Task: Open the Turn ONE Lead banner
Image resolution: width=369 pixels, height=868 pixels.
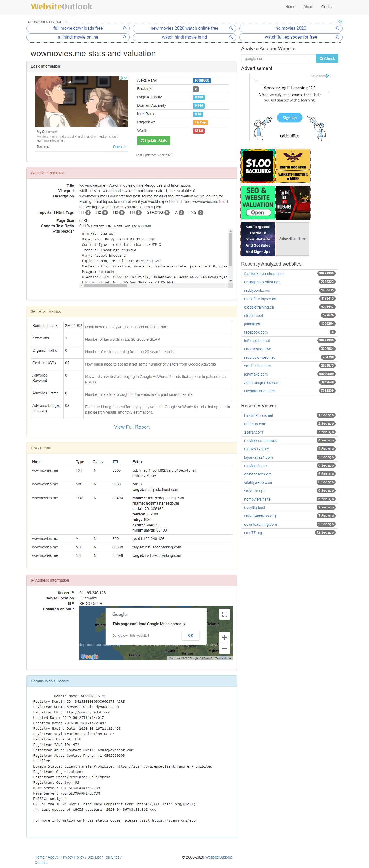Action: pyautogui.click(x=293, y=203)
